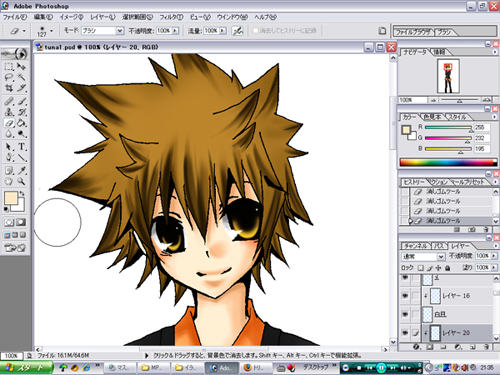Open the options bar opacity slider arrow

coord(175,31)
